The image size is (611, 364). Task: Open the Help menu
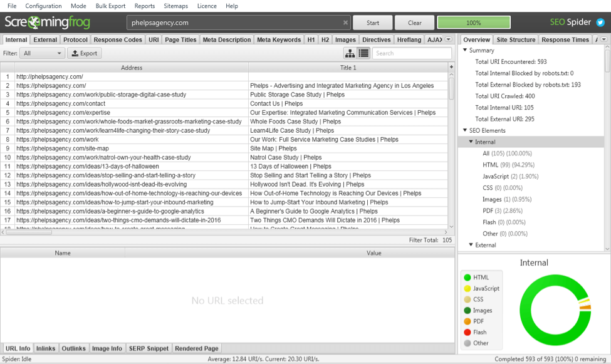tap(232, 6)
